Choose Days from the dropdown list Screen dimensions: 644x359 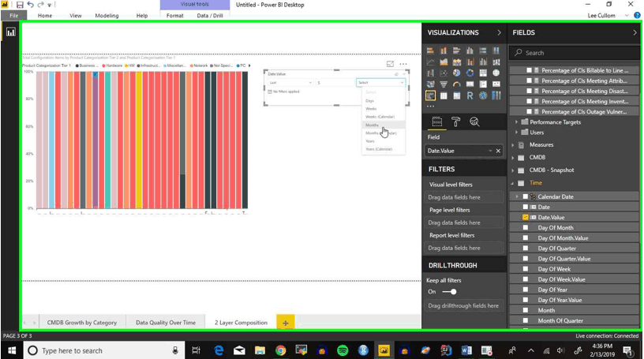coord(384,101)
